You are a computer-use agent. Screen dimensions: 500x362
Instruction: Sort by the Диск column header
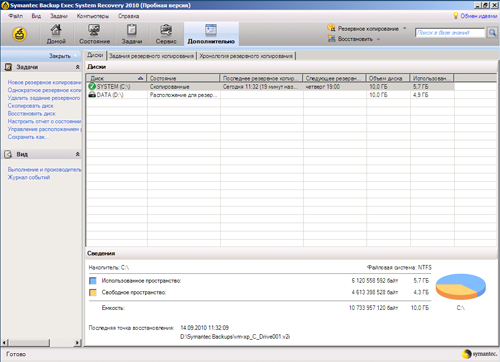pos(116,78)
